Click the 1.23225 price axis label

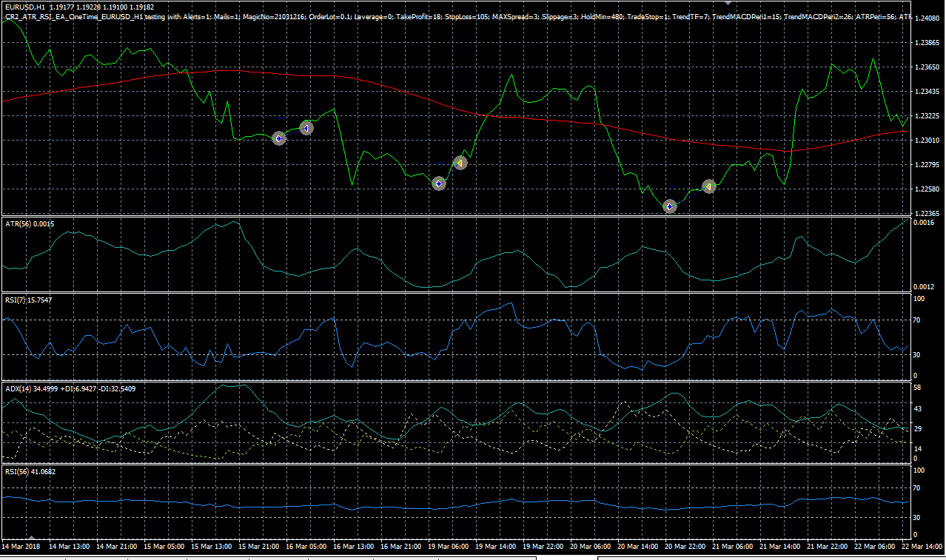(x=928, y=116)
